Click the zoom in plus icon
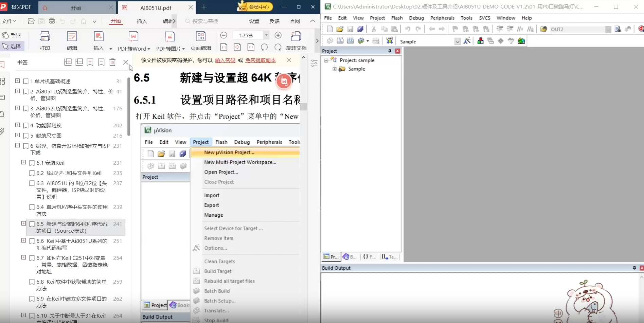The width and height of the screenshot is (644, 323). (278, 35)
